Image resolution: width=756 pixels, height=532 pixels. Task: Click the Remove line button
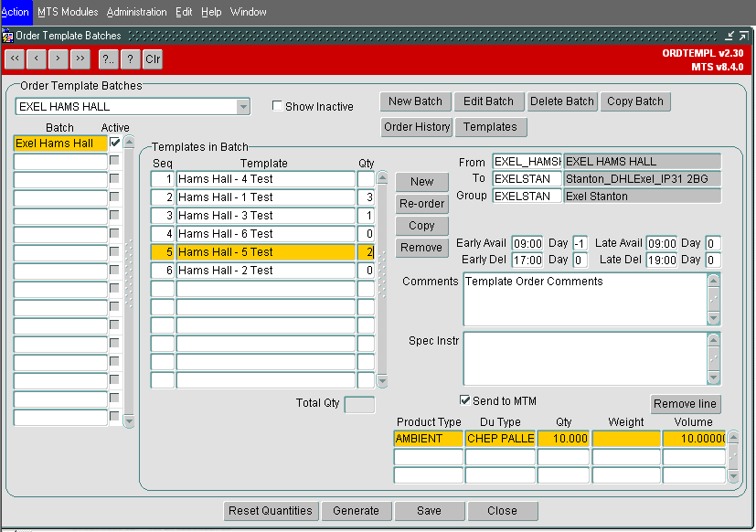[685, 404]
